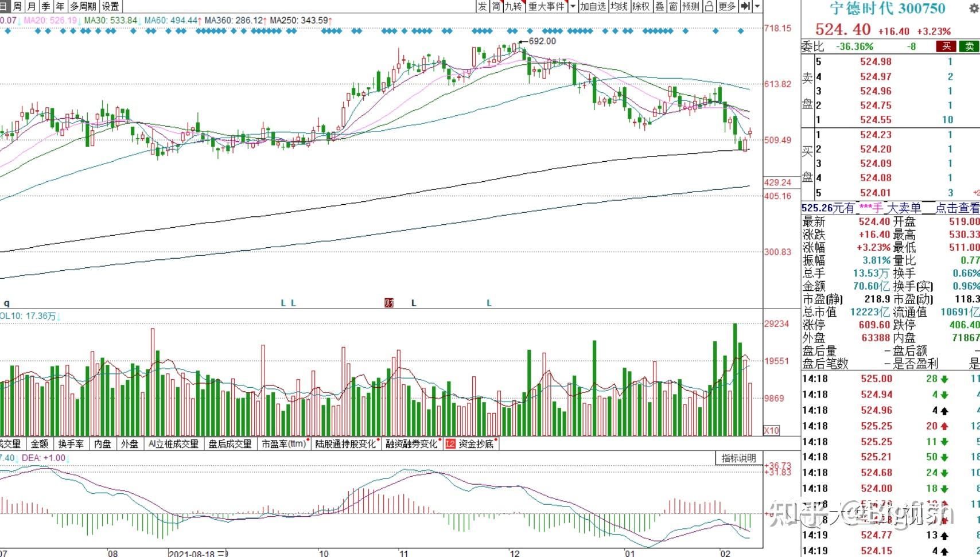980x557 pixels.
Task: Select the AI立桩成交量 tab
Action: click(x=173, y=443)
